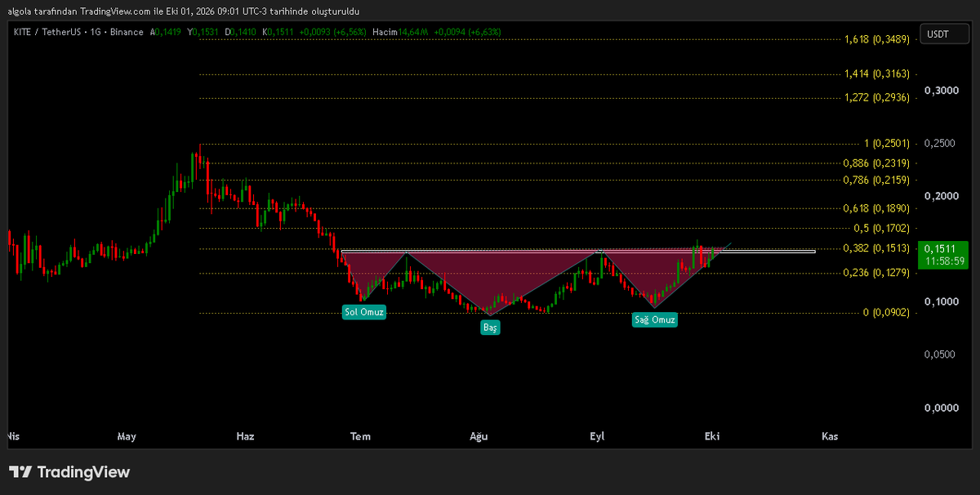This screenshot has height=495, width=980.
Task: Click the May month on time axis
Action: click(126, 436)
